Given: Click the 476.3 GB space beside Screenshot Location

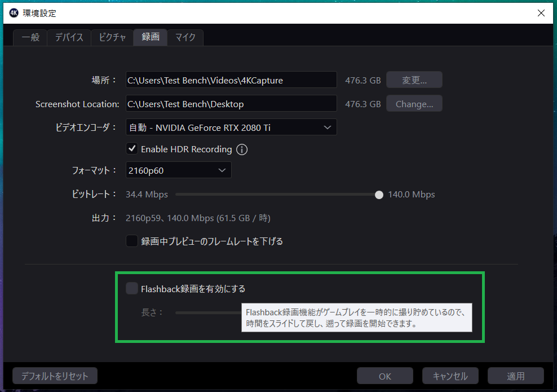Looking at the screenshot, I should (x=363, y=104).
